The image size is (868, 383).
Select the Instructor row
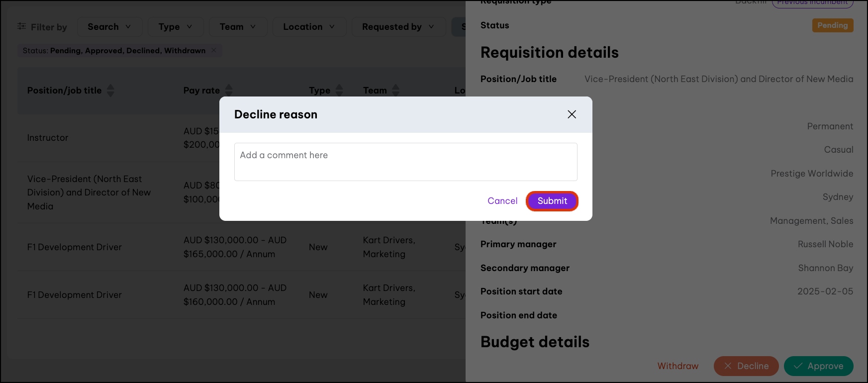tap(48, 138)
